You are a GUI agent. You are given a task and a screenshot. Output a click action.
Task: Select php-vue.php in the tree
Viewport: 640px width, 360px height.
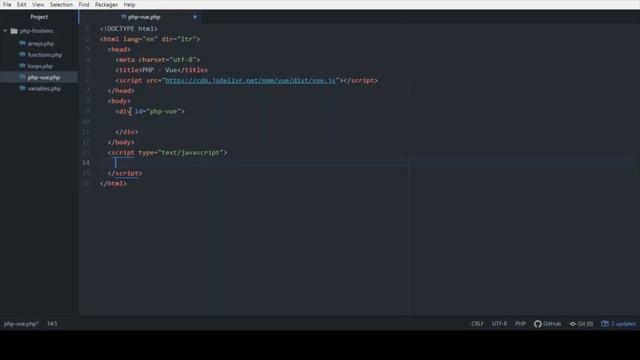pyautogui.click(x=44, y=77)
